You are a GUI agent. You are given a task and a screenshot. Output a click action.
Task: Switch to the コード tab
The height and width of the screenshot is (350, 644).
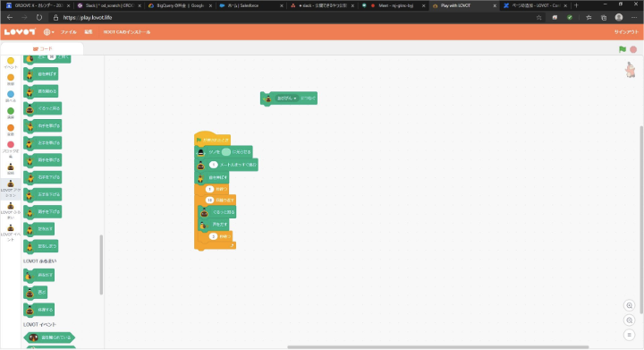pos(42,49)
